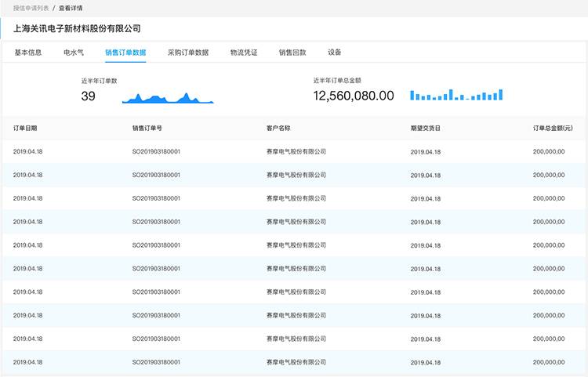The image size is (588, 377).
Task: Select the 设备 tab
Action: pos(335,53)
